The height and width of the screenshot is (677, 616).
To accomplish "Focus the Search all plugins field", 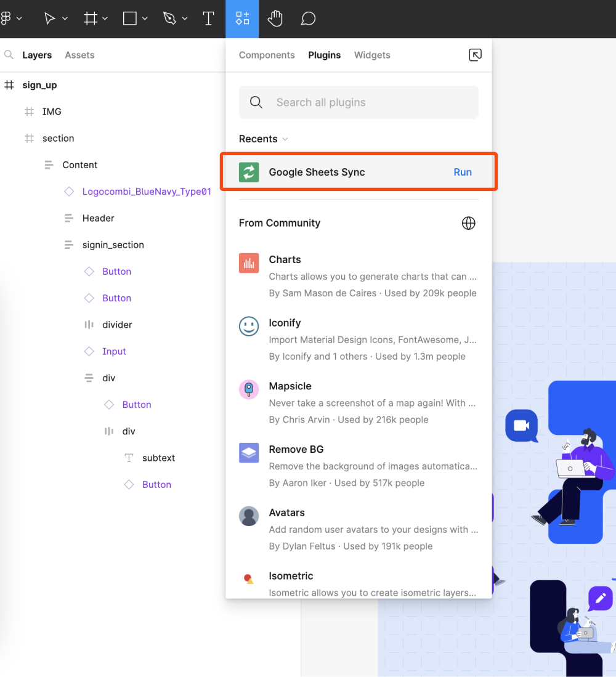I will [359, 102].
